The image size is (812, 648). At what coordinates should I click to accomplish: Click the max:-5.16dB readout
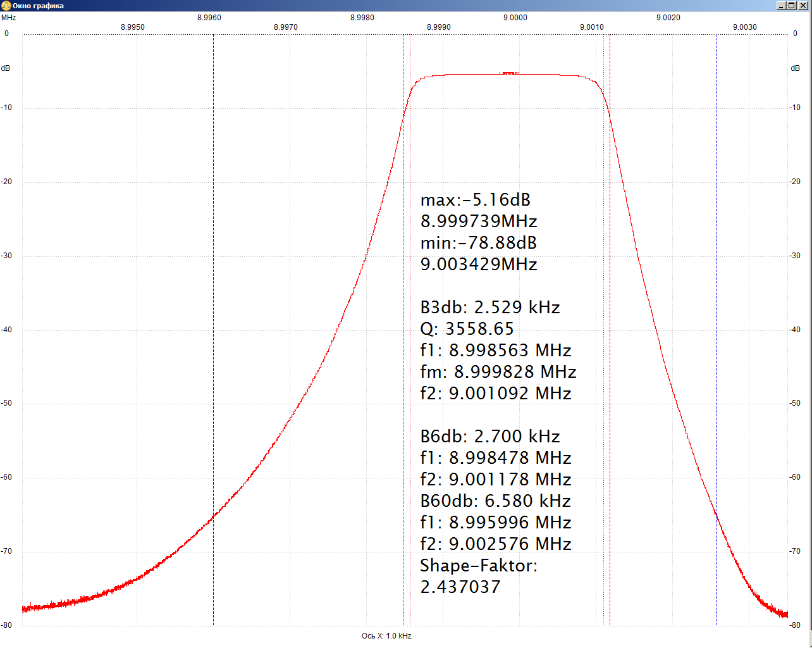[476, 200]
